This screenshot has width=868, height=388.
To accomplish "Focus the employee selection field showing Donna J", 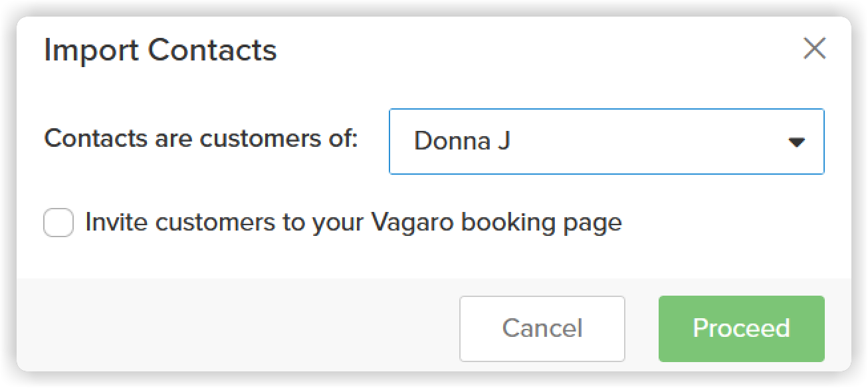I will 606,142.
